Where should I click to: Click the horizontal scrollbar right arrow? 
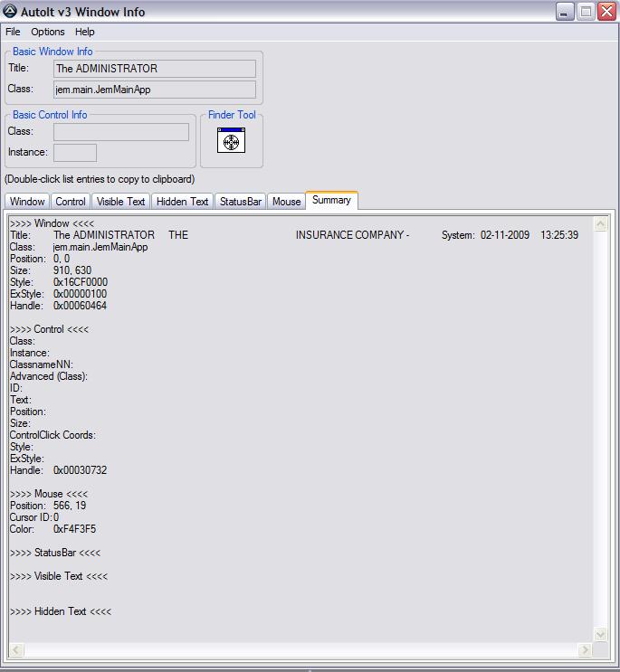coord(585,649)
